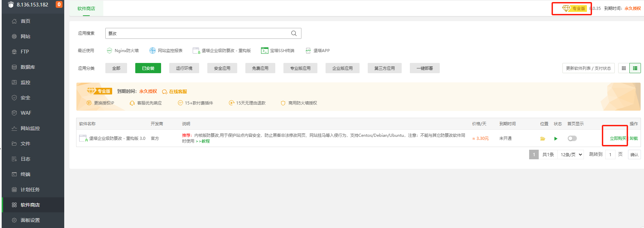Click the ≈ 3.30元 price text

(481, 138)
